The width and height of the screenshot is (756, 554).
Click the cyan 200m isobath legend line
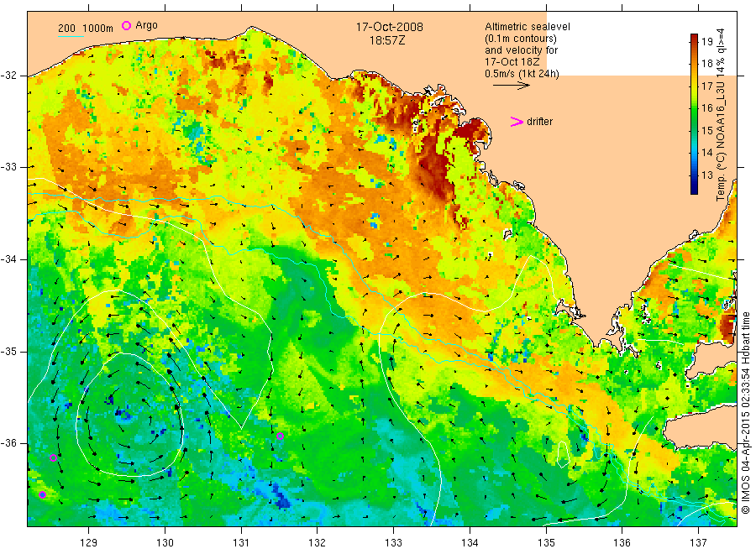coord(71,36)
